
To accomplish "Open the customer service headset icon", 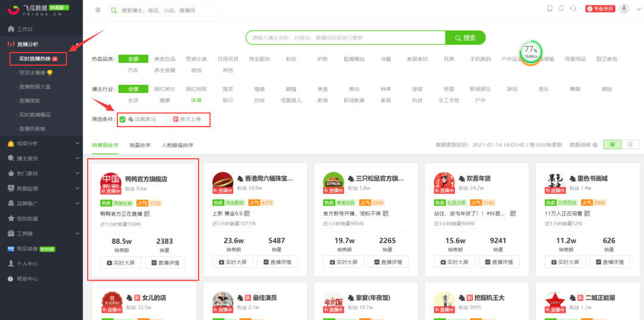I will (574, 8).
